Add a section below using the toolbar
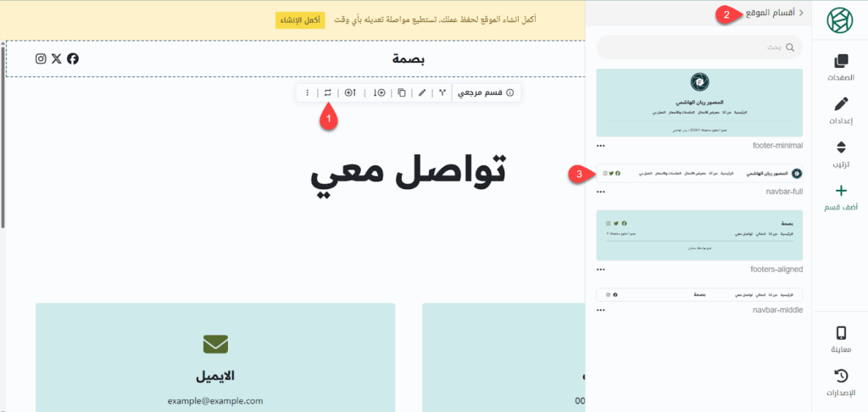This screenshot has height=412, width=868. (x=379, y=92)
